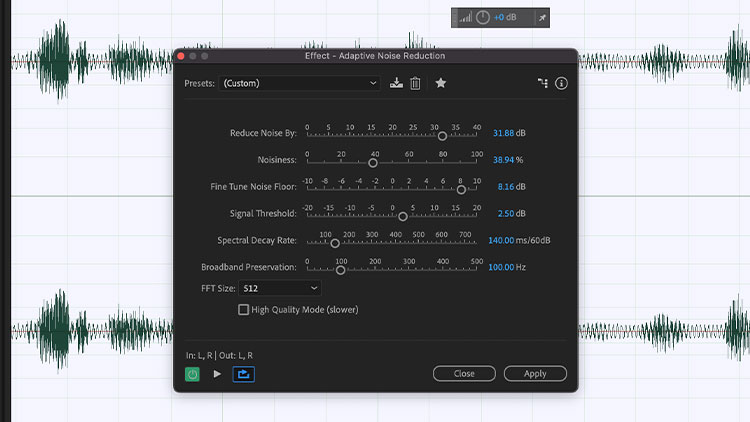
Task: Toggle the loop preview button
Action: coord(243,374)
